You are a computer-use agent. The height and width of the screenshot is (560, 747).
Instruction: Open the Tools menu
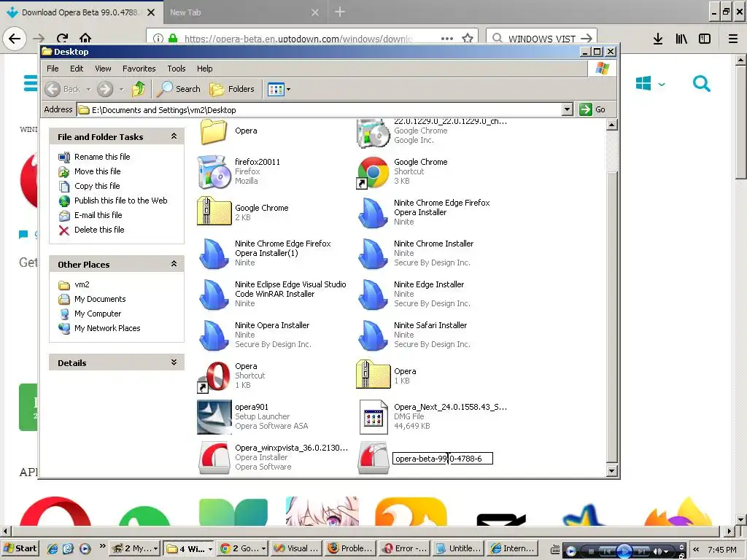[x=177, y=69]
